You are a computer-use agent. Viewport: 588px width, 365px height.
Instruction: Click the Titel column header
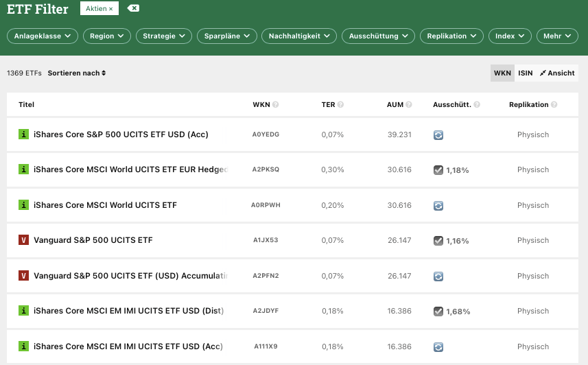(26, 105)
